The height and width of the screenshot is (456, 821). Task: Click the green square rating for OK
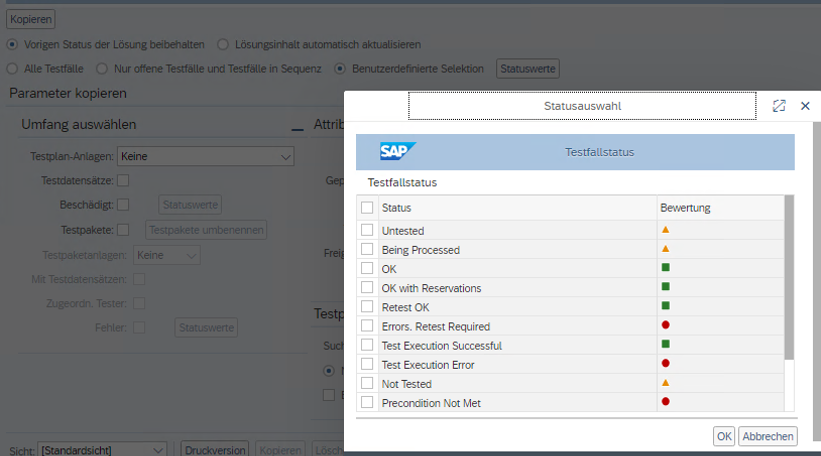click(x=665, y=268)
